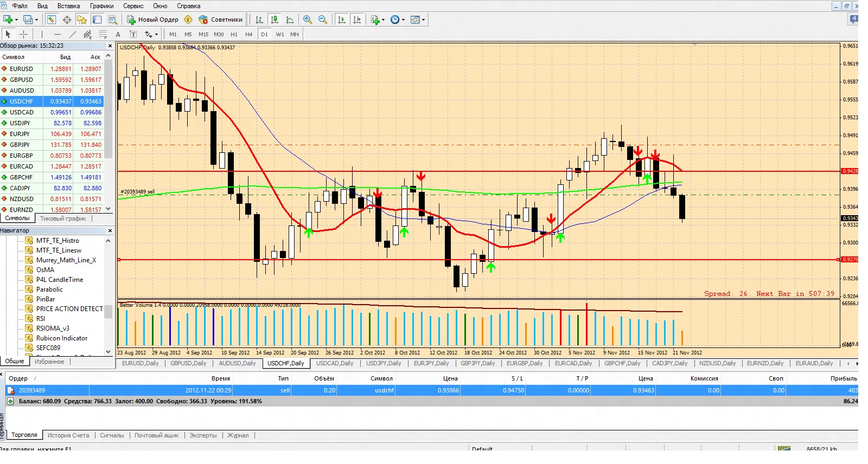This screenshot has height=464, width=868.
Task: Toggle the Market Watch window icon
Action: tap(51, 20)
